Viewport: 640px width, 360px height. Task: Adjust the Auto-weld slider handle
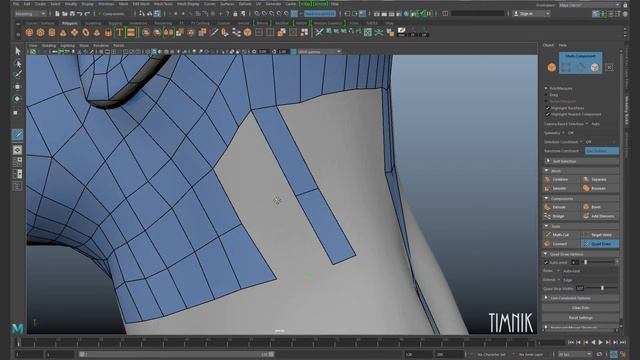[x=586, y=262]
